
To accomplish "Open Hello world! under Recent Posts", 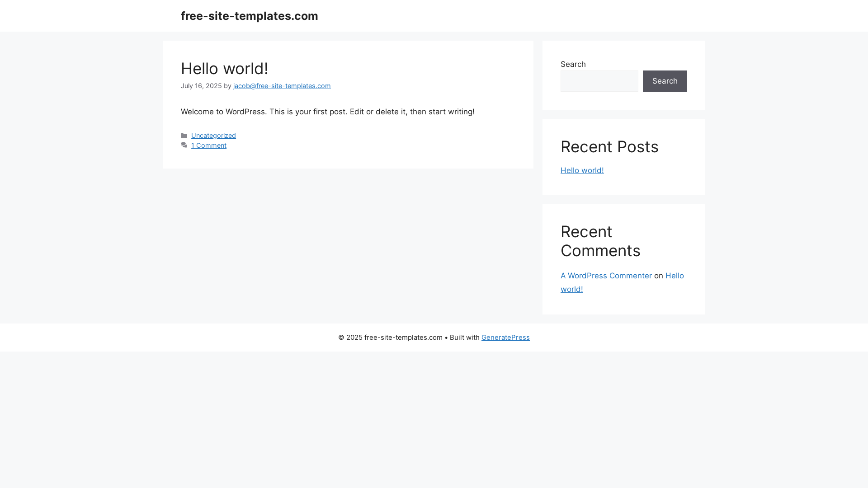I will coord(582,170).
